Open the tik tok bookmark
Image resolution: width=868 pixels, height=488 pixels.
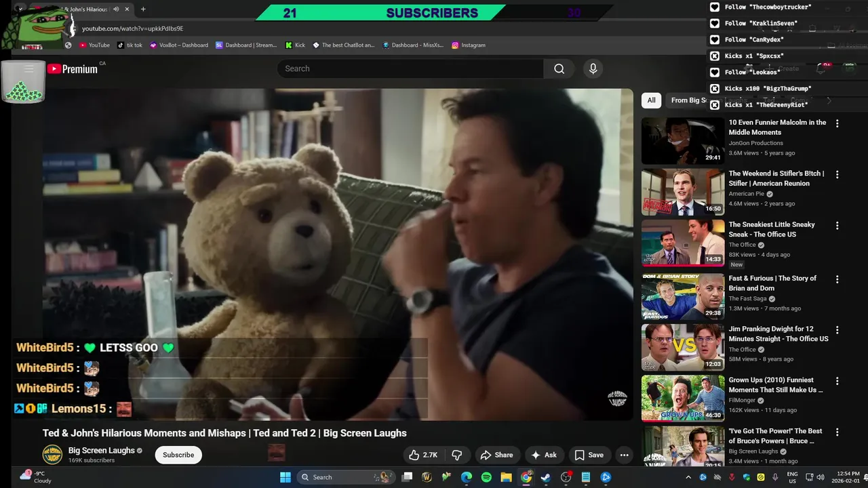tap(130, 45)
